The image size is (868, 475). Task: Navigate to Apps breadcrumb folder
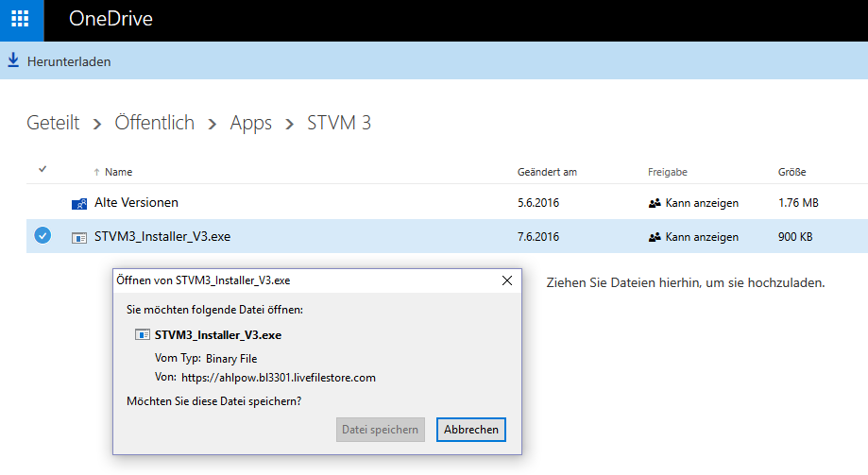(x=250, y=124)
